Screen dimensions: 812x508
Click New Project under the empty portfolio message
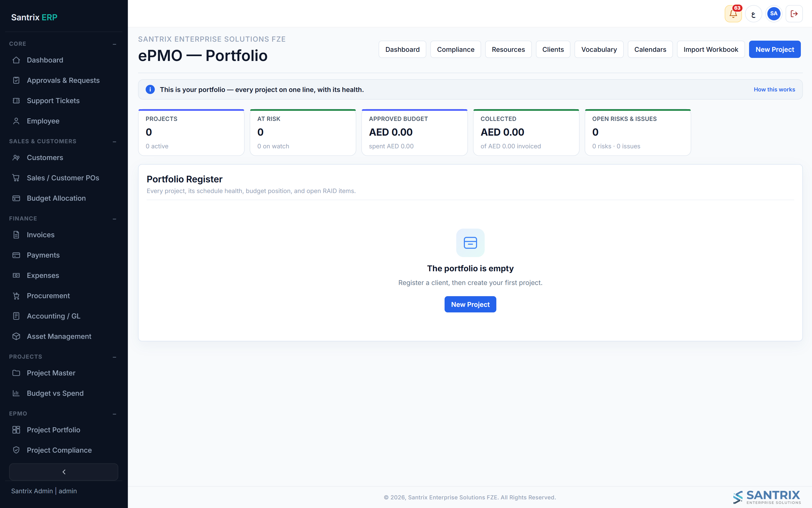click(x=470, y=304)
